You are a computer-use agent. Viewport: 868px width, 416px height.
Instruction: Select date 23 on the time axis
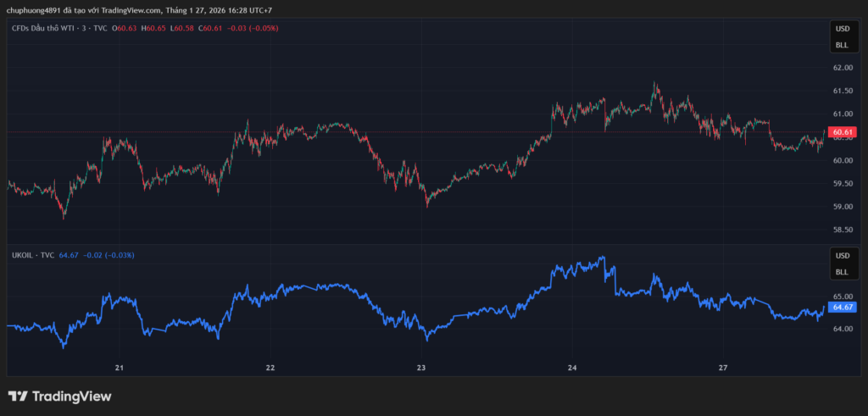421,368
